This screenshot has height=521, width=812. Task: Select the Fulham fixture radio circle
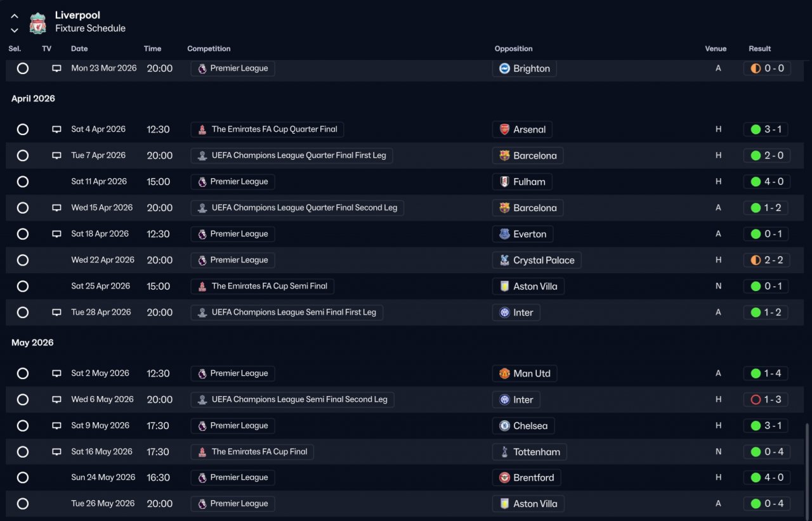click(x=23, y=182)
